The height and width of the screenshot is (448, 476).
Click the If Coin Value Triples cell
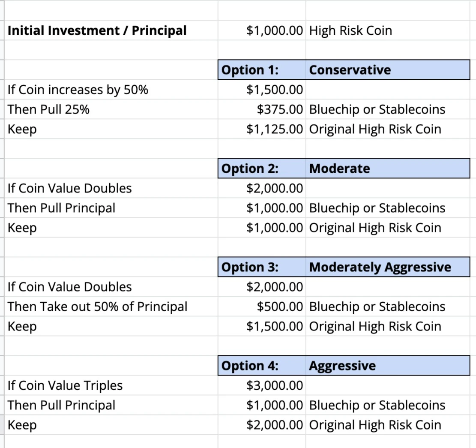111,385
